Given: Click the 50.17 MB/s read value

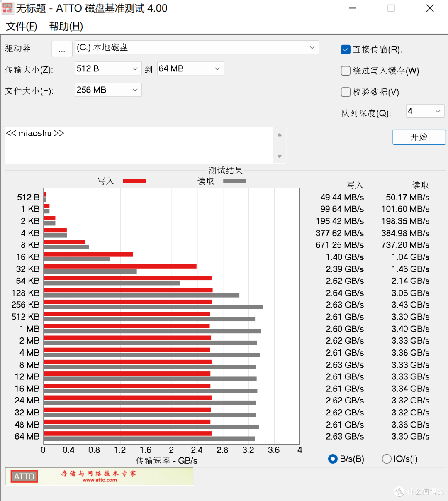Looking at the screenshot, I should click(408, 197).
